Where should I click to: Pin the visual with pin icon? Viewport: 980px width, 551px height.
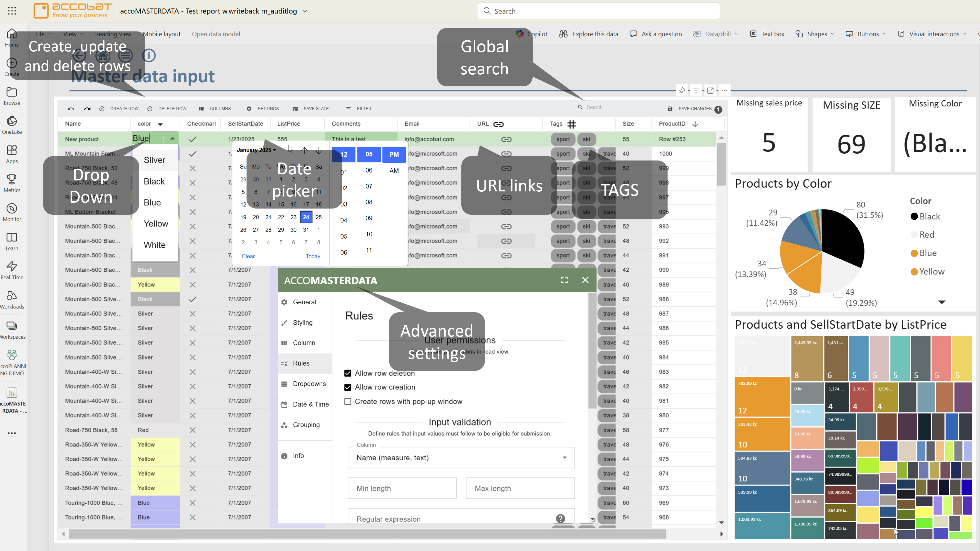click(682, 90)
